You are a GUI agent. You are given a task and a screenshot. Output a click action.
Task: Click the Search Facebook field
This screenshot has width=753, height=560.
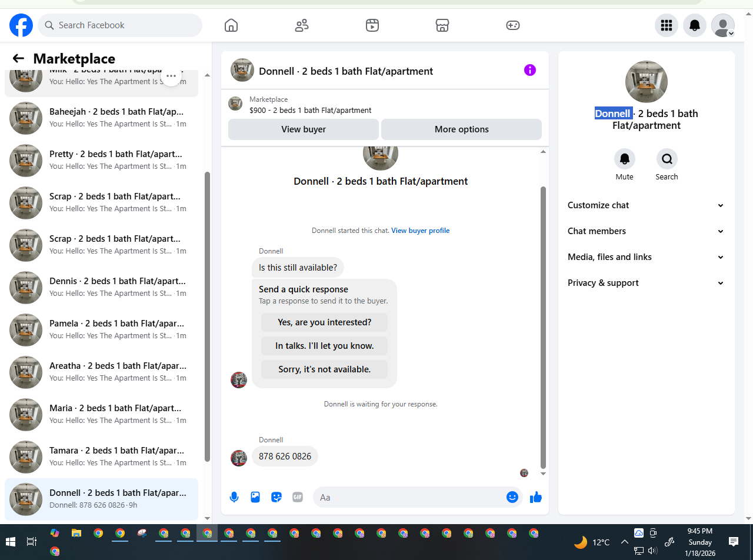click(x=120, y=25)
